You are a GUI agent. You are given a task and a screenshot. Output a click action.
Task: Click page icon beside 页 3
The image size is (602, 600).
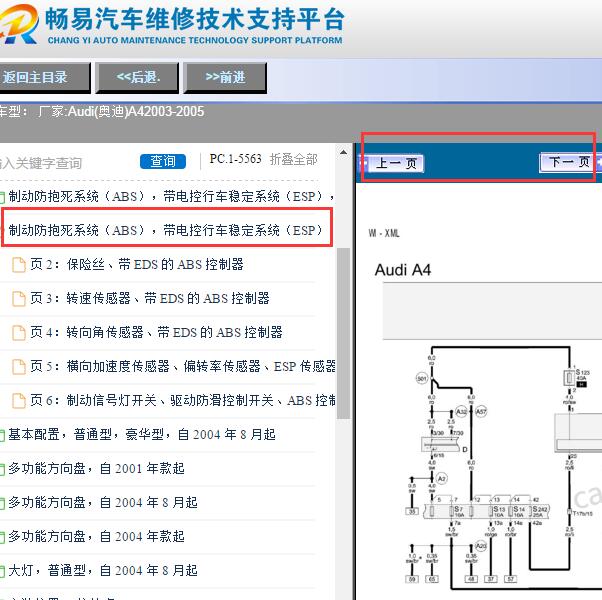coord(18,299)
